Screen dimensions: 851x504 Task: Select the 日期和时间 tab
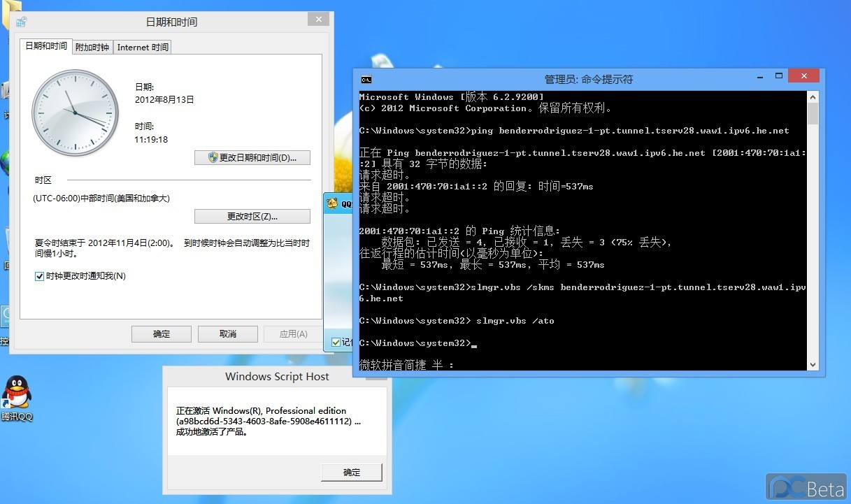46,46
